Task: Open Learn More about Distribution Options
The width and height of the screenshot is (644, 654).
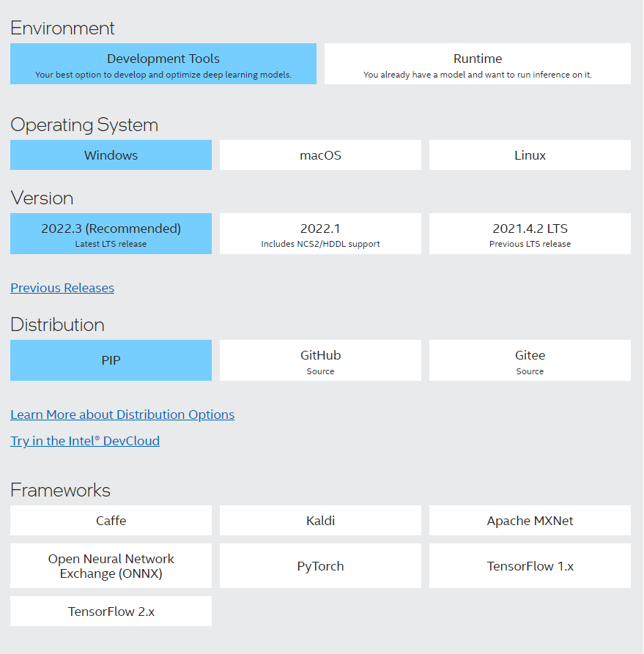Action: coord(122,415)
